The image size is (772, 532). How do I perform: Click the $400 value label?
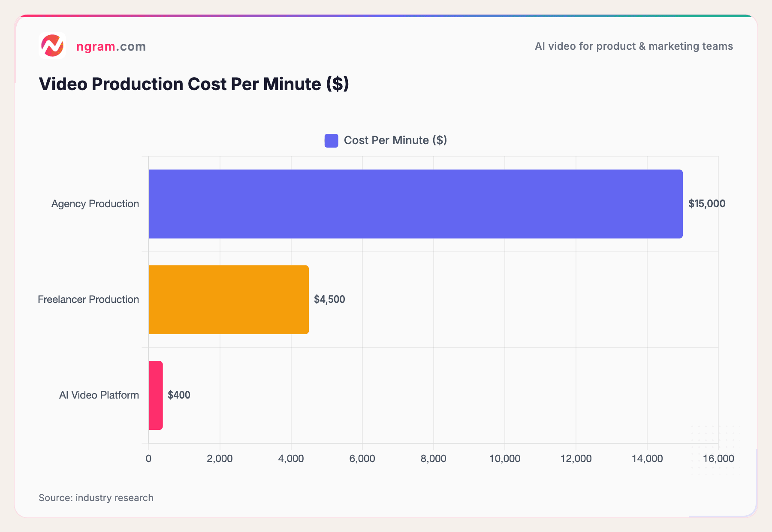click(x=178, y=395)
